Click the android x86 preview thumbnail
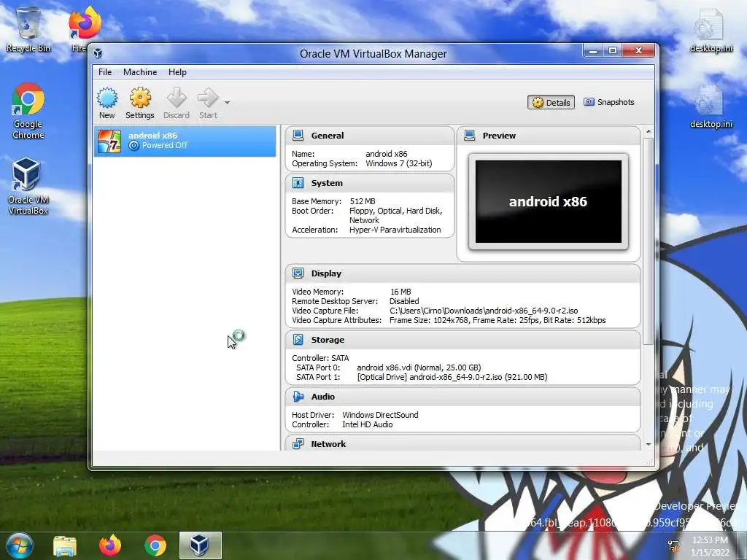Viewport: 747px width, 560px height. tap(549, 201)
